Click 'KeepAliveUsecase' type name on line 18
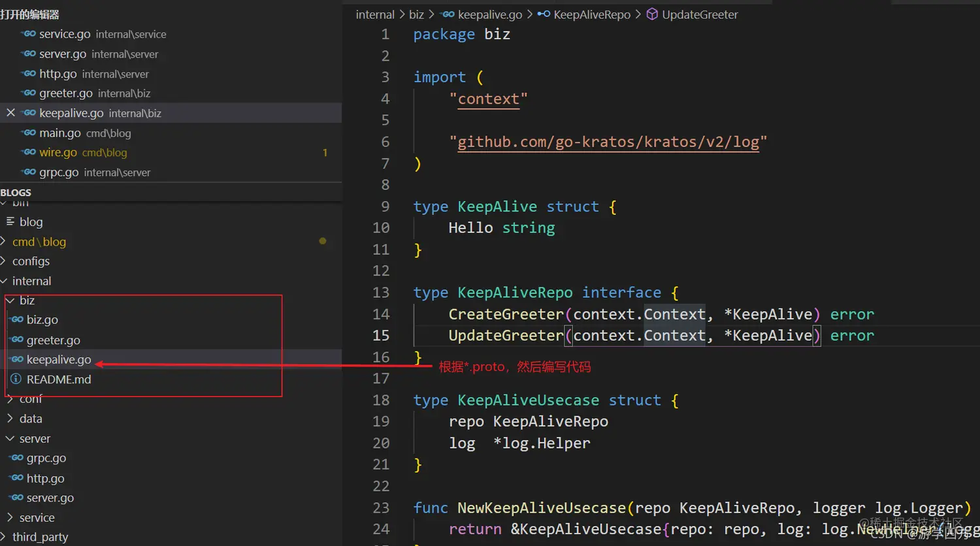Screen dimensions: 980x546 [x=528, y=400]
